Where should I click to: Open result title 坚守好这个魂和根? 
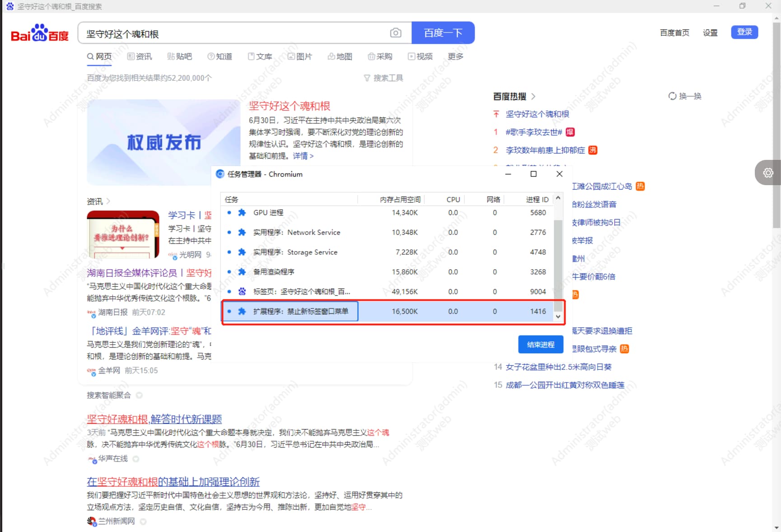[290, 106]
